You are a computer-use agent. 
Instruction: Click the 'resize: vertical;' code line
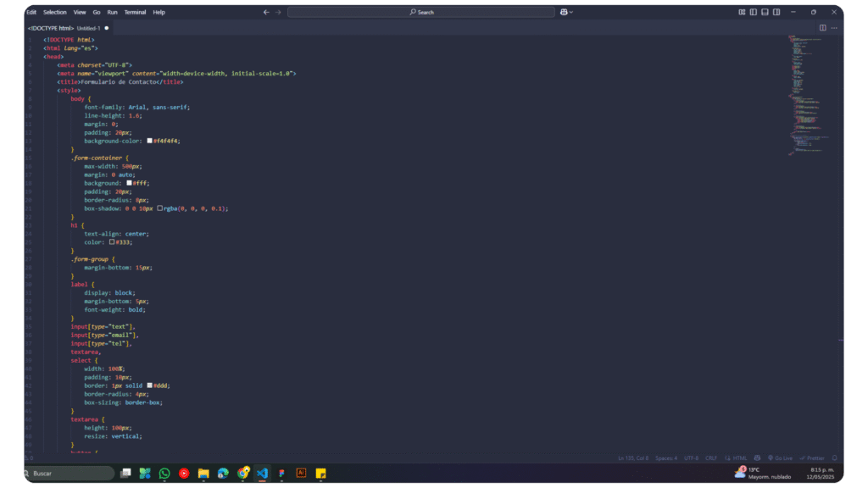pyautogui.click(x=113, y=436)
